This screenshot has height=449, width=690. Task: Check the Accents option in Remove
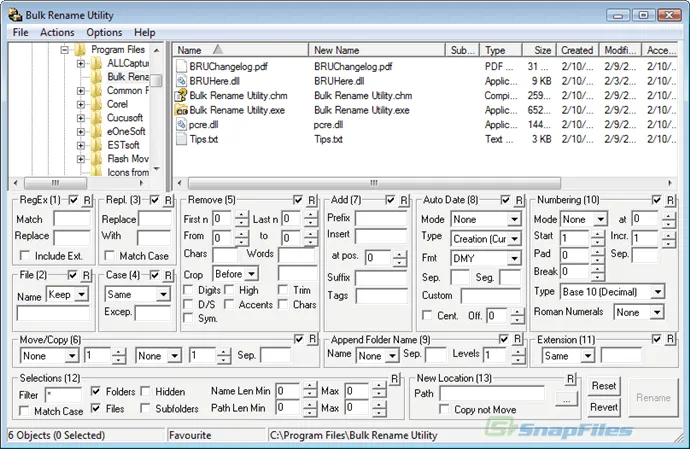229,305
